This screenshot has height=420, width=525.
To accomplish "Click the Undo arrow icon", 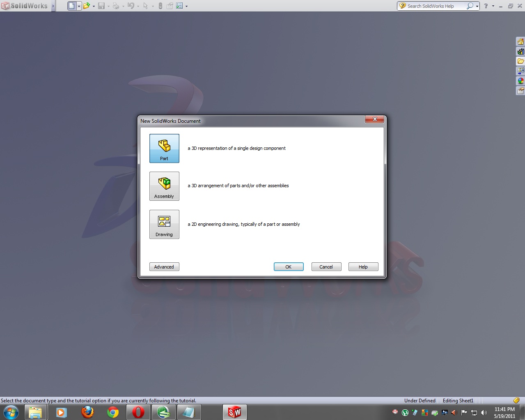I will coord(131,6).
